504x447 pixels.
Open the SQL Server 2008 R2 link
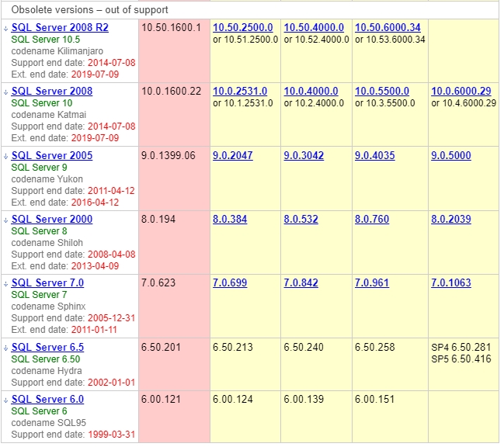coord(60,28)
